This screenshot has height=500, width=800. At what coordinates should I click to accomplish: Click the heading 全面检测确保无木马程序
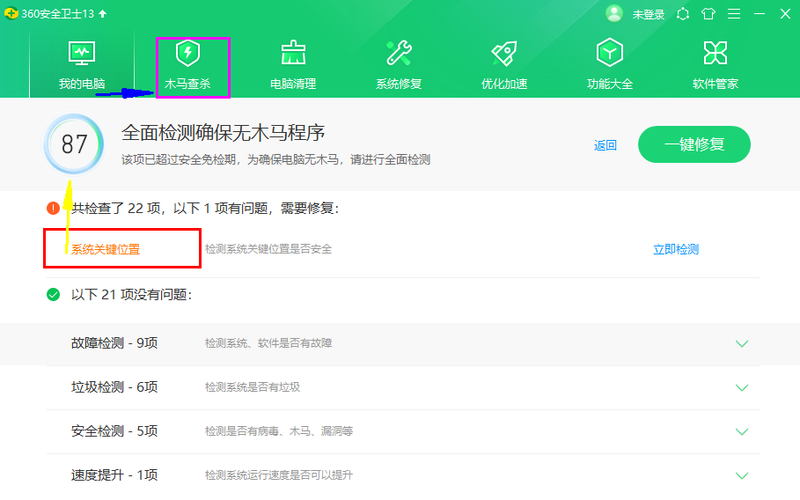(x=223, y=133)
